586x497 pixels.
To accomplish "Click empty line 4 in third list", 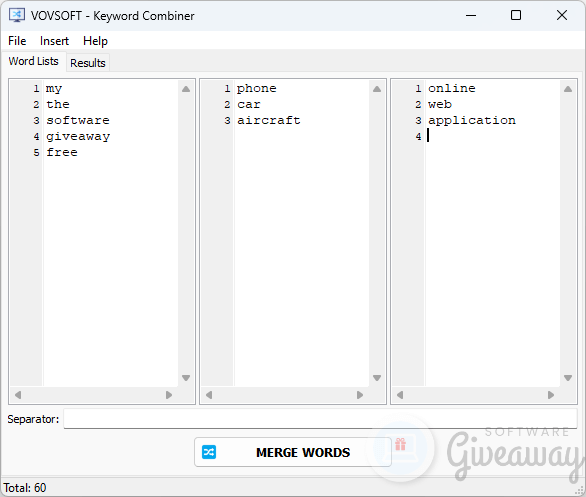I will (493, 136).
